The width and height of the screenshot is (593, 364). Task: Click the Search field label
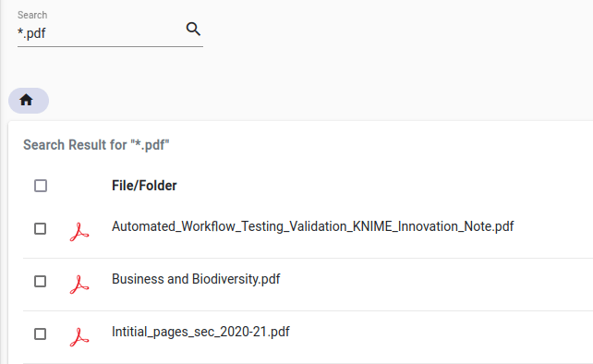(32, 15)
